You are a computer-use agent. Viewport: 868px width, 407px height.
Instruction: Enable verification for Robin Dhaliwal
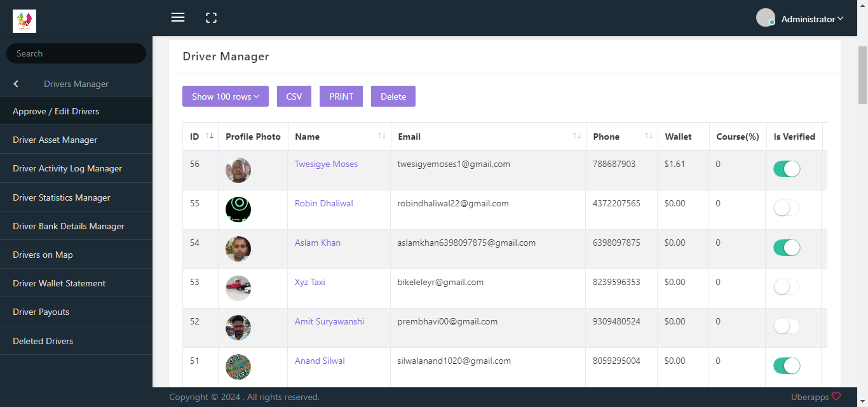coord(787,208)
